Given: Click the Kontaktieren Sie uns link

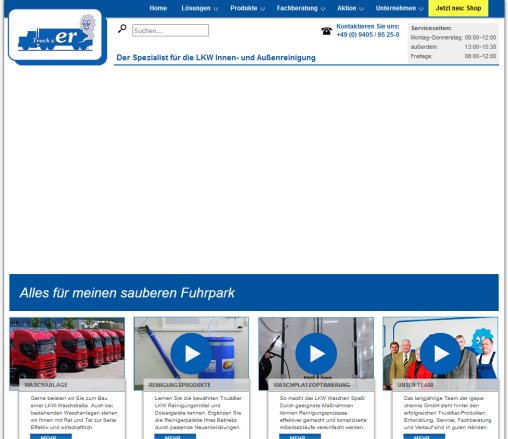Looking at the screenshot, I should 368,26.
